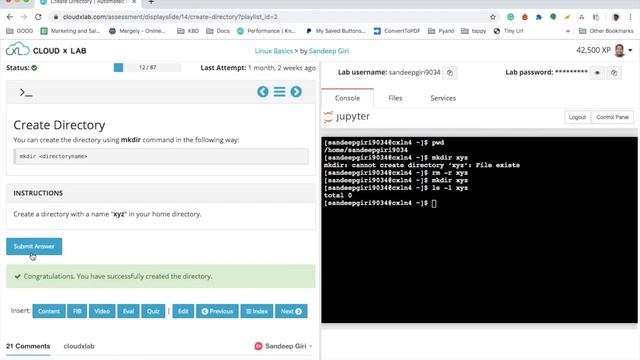Open the 21 Comments tab
The width and height of the screenshot is (640, 360).
pyautogui.click(x=28, y=346)
